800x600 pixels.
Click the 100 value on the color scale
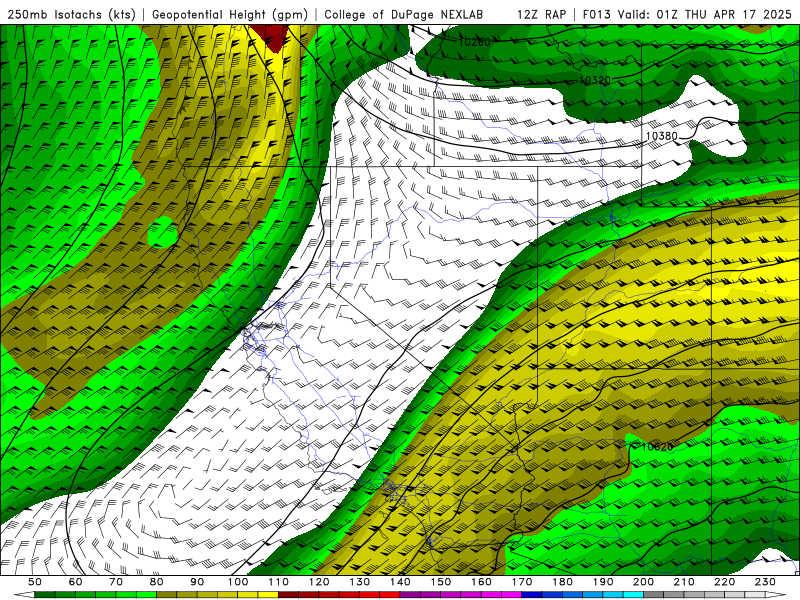238,582
